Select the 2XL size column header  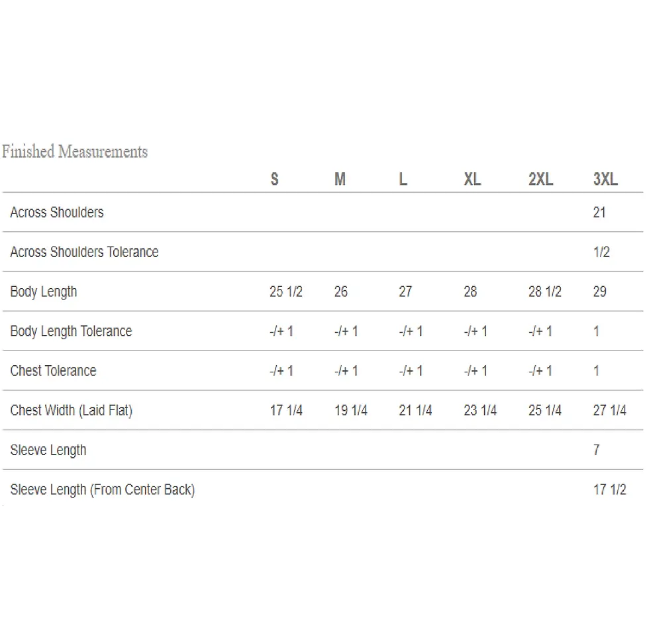click(x=540, y=180)
